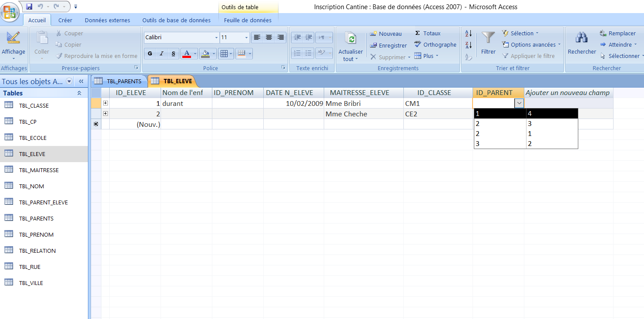Toggle italic I formatting
The width and height of the screenshot is (644, 319).
point(161,54)
